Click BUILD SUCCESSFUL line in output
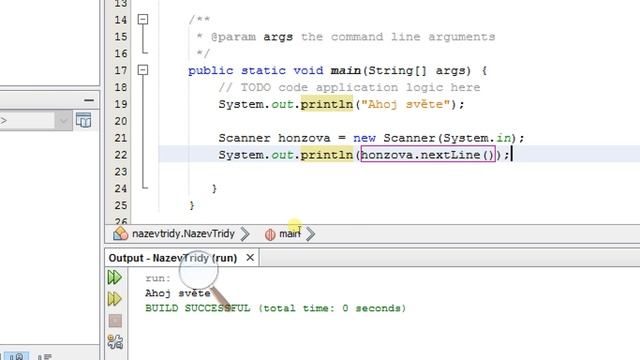Image resolution: width=640 pixels, height=360 pixels. 276,308
